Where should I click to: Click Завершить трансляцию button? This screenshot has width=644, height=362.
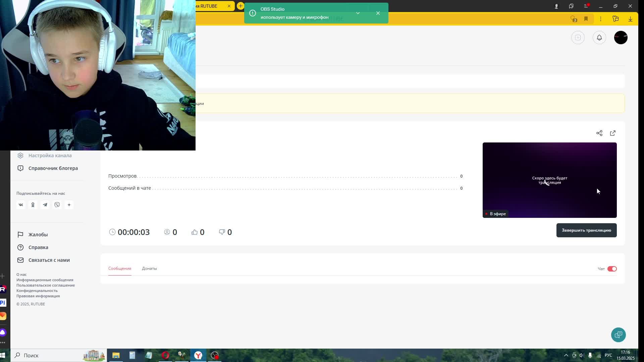pos(587,230)
